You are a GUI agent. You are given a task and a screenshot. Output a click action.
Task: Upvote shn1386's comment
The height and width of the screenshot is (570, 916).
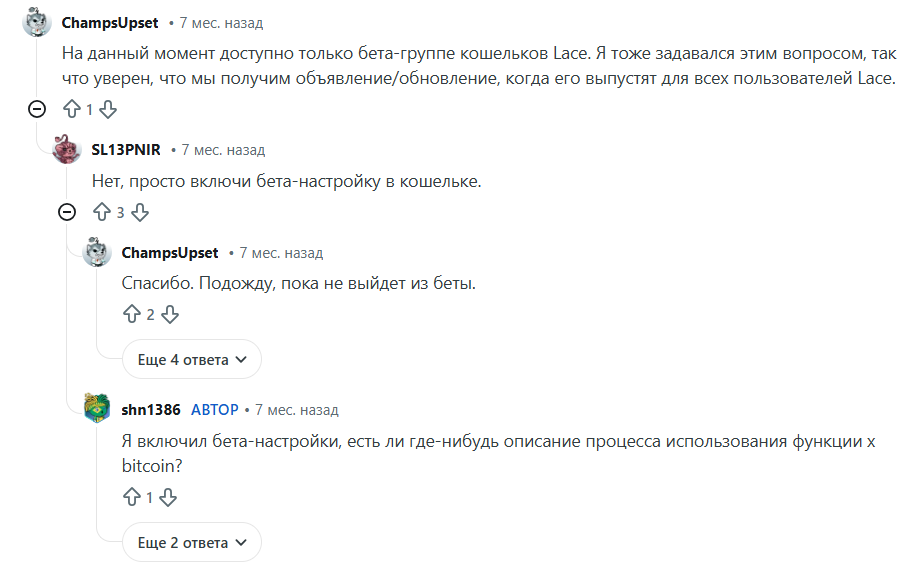[132, 497]
